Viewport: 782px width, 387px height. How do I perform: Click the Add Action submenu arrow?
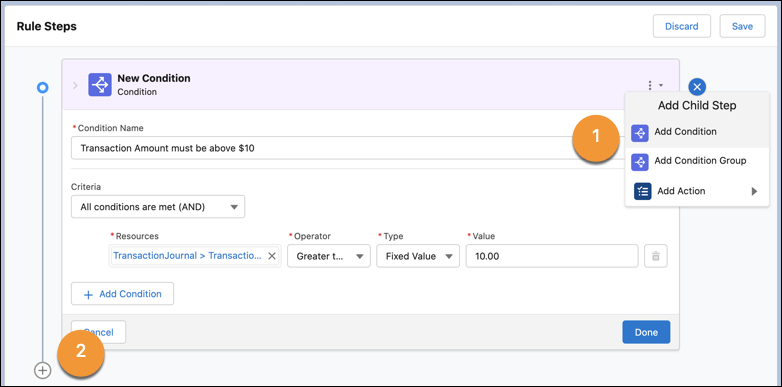755,191
